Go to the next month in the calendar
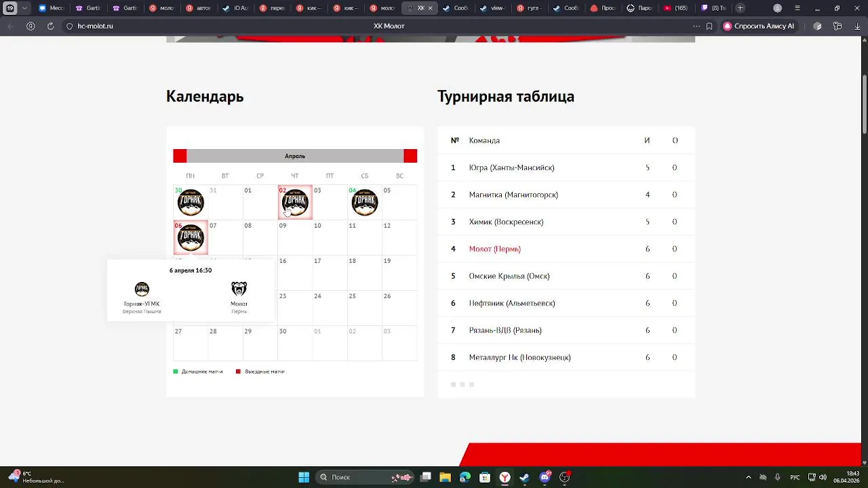Viewport: 868px width, 488px height. point(410,156)
